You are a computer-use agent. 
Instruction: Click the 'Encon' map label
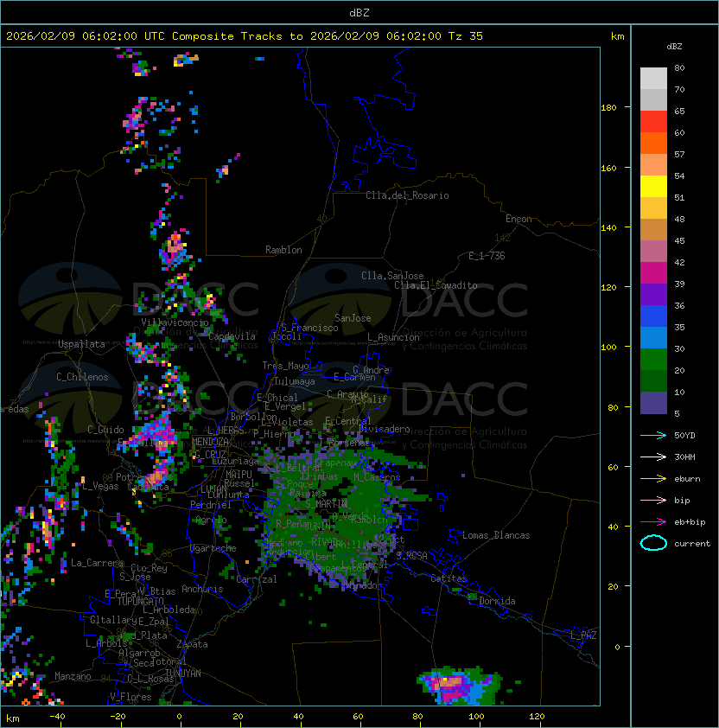[519, 219]
